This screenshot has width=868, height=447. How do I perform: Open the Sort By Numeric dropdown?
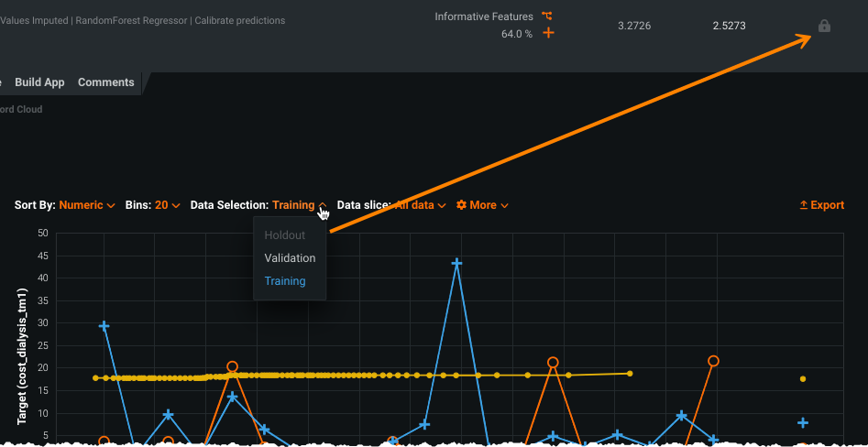pyautogui.click(x=86, y=205)
